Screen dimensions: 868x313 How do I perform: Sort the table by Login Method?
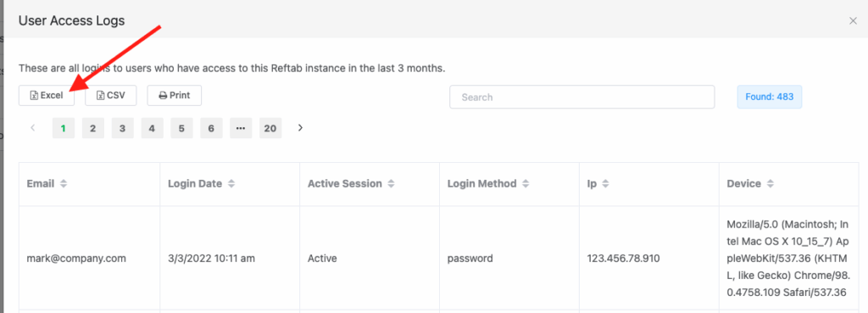pyautogui.click(x=526, y=184)
